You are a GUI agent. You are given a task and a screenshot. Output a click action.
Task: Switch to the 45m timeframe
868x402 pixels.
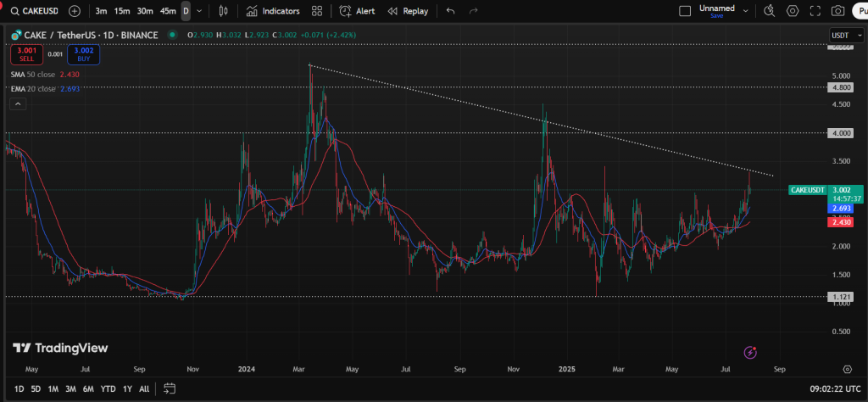pos(168,11)
